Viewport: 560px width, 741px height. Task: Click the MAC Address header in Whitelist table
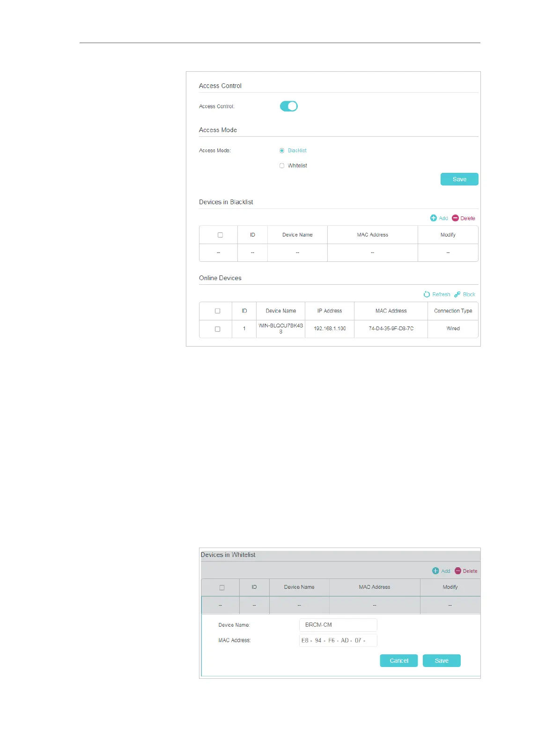tap(375, 587)
